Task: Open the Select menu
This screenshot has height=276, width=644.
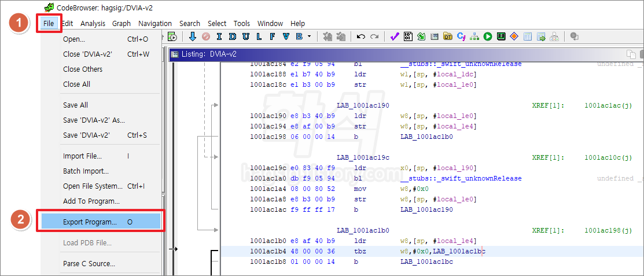Action: pos(217,23)
